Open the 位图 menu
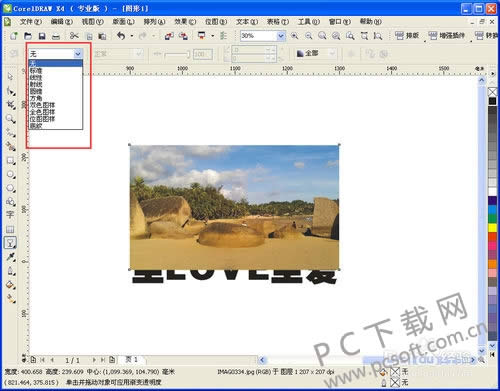The width and height of the screenshot is (500, 391). 216,22
